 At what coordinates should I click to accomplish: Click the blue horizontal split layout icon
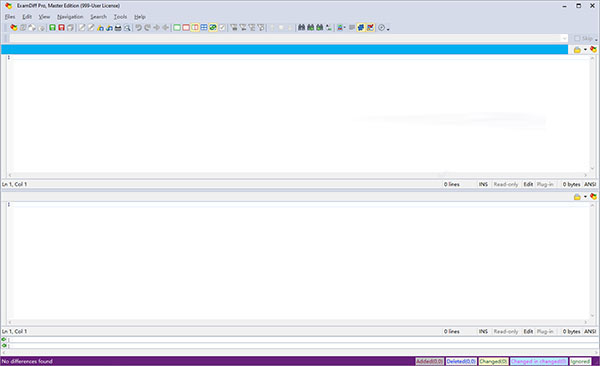[x=204, y=28]
